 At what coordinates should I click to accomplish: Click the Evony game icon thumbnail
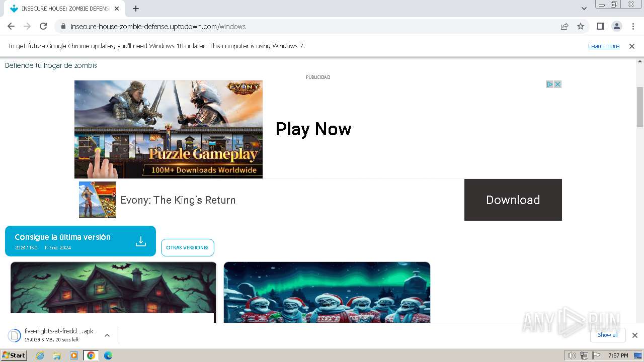[97, 200]
